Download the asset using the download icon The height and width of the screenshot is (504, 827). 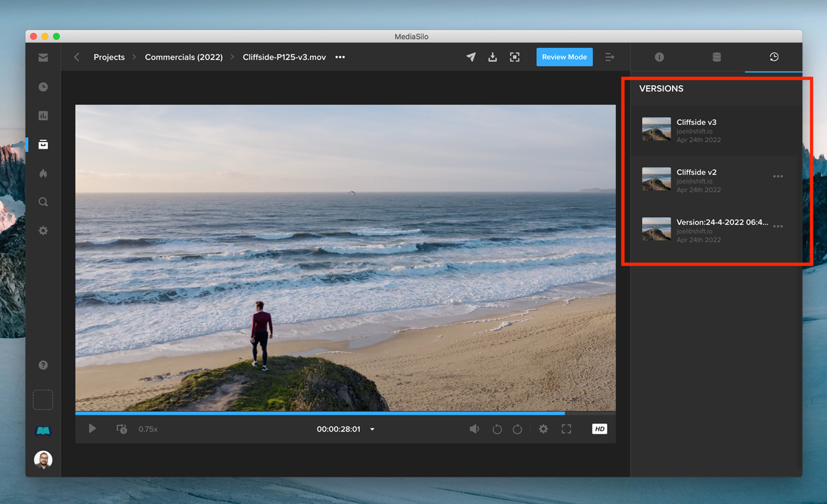492,58
